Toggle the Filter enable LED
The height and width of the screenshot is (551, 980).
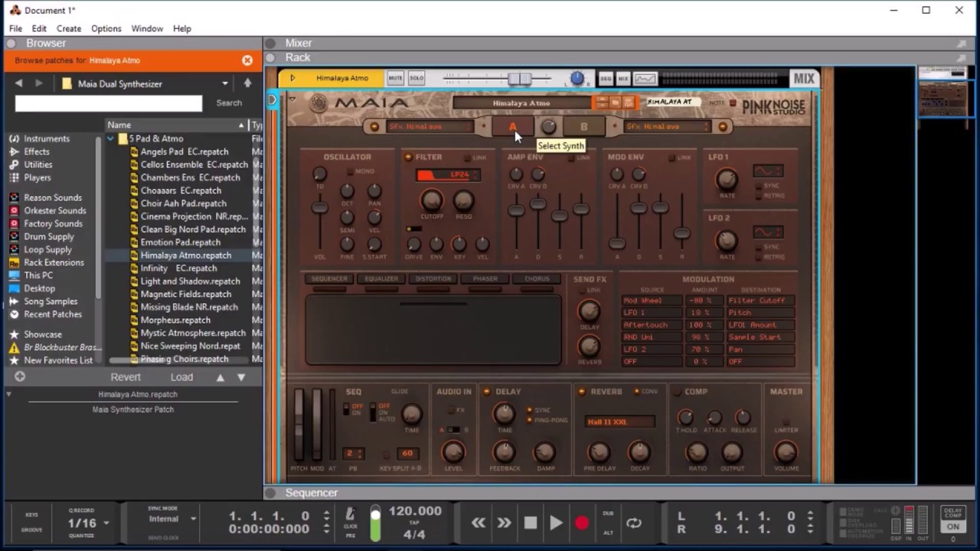click(x=408, y=157)
